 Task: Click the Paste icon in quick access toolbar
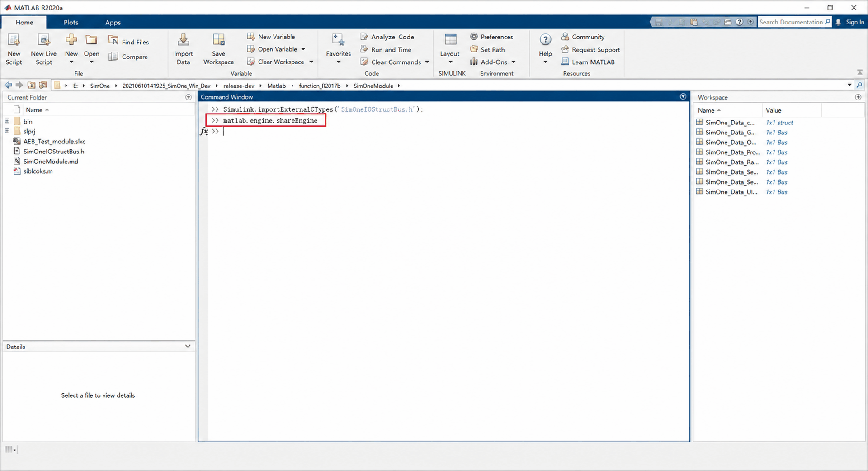click(x=693, y=22)
